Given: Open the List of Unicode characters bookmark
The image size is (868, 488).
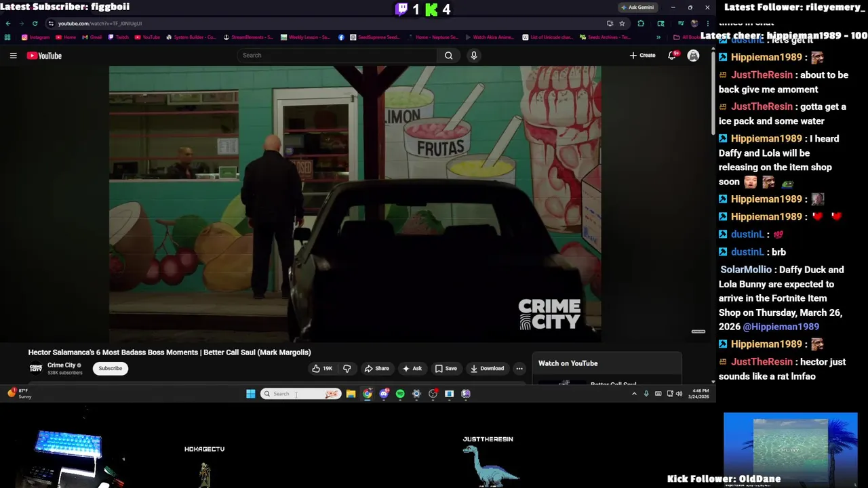Looking at the screenshot, I should (x=547, y=37).
